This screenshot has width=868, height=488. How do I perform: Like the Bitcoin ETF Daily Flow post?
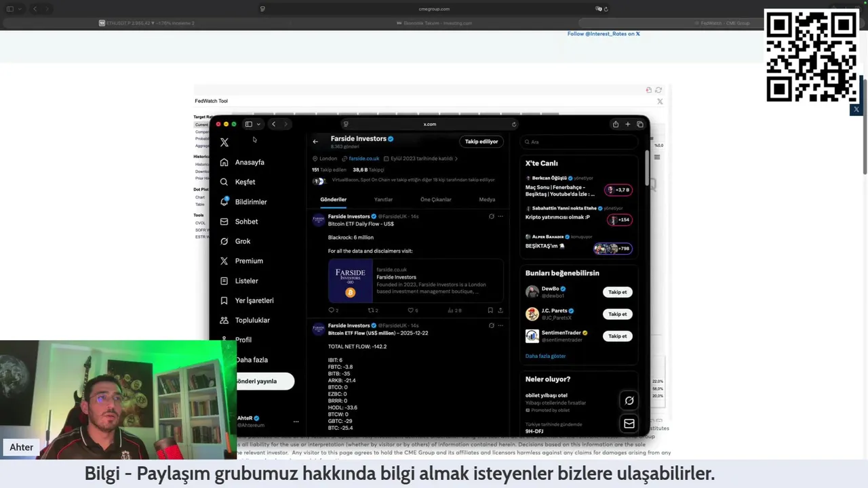(x=412, y=310)
